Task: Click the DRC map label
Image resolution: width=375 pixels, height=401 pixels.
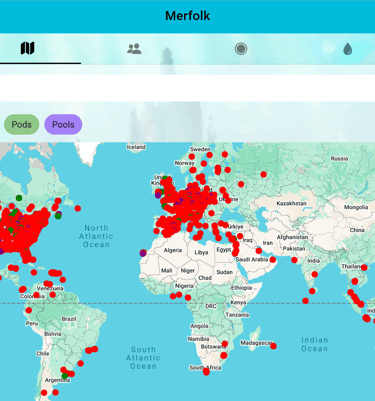Action: pos(211,306)
